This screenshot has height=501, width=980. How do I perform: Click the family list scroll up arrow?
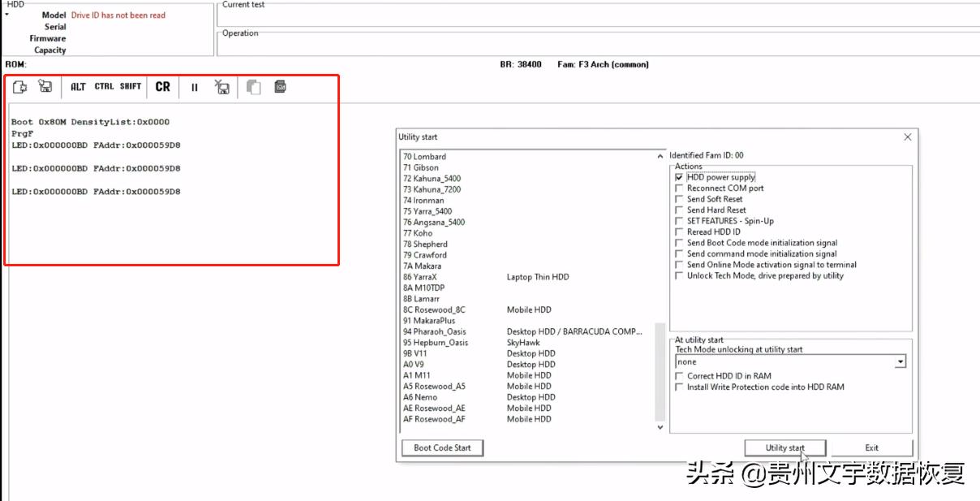point(660,156)
